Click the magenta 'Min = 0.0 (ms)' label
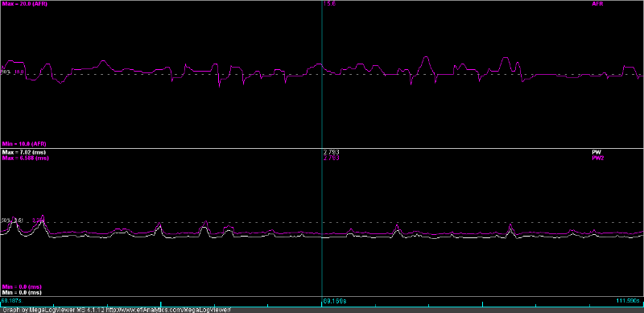Image resolution: width=644 pixels, height=313 pixels. [x=22, y=286]
